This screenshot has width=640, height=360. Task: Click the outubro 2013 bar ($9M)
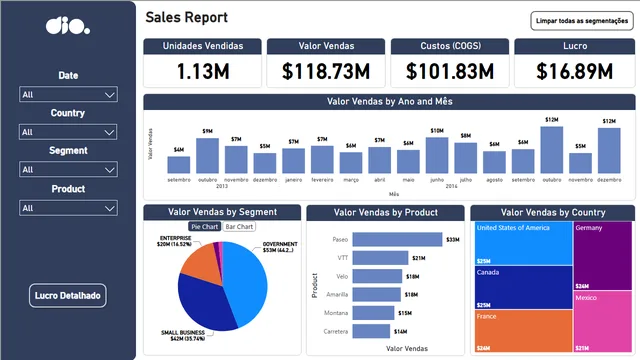tap(207, 156)
